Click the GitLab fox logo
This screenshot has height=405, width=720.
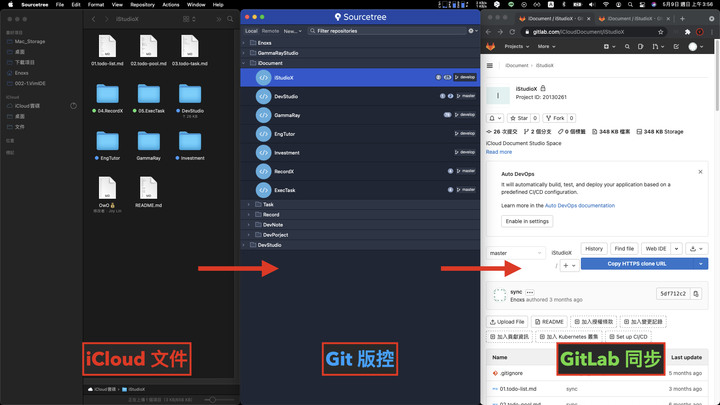pos(490,46)
